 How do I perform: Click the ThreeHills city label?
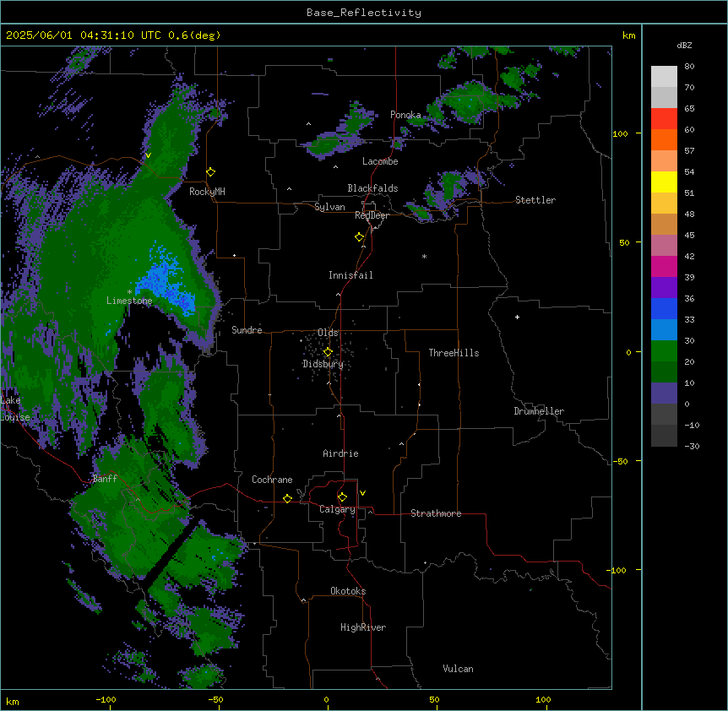pos(454,353)
